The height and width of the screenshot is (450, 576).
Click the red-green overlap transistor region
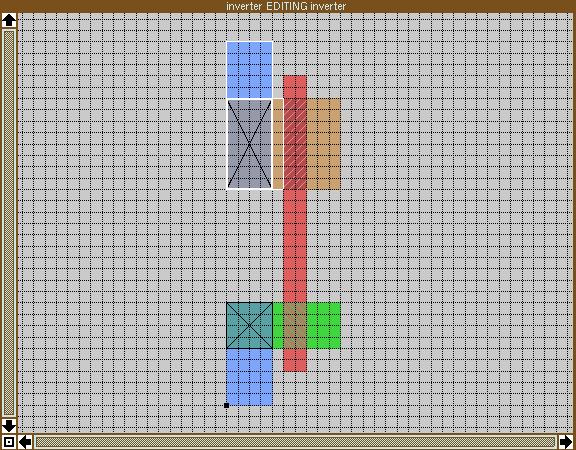295,325
